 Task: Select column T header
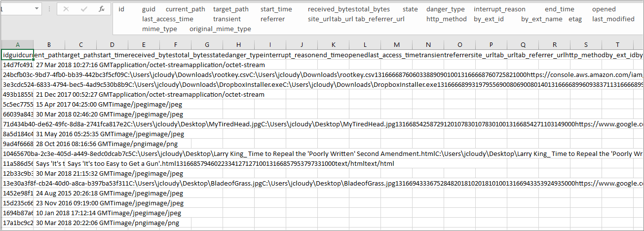[x=617, y=44]
